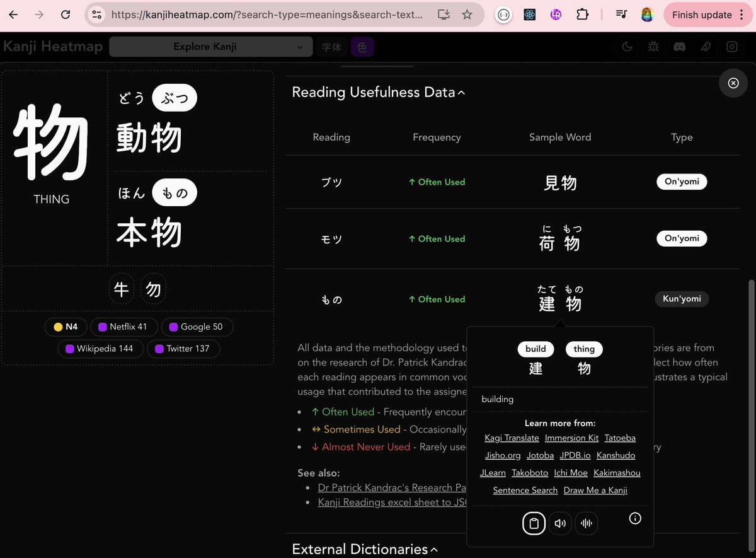This screenshot has width=756, height=558.
Task: Click the N4 level badge
Action: [66, 327]
